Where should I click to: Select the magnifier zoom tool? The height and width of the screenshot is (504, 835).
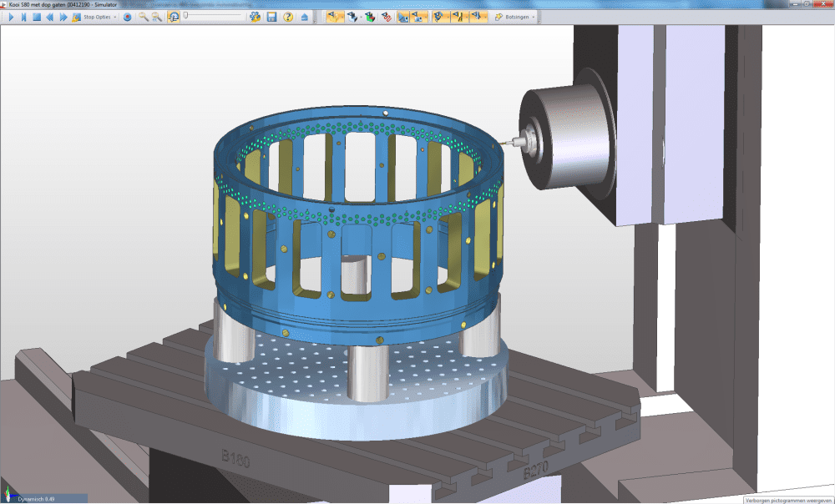(x=144, y=17)
